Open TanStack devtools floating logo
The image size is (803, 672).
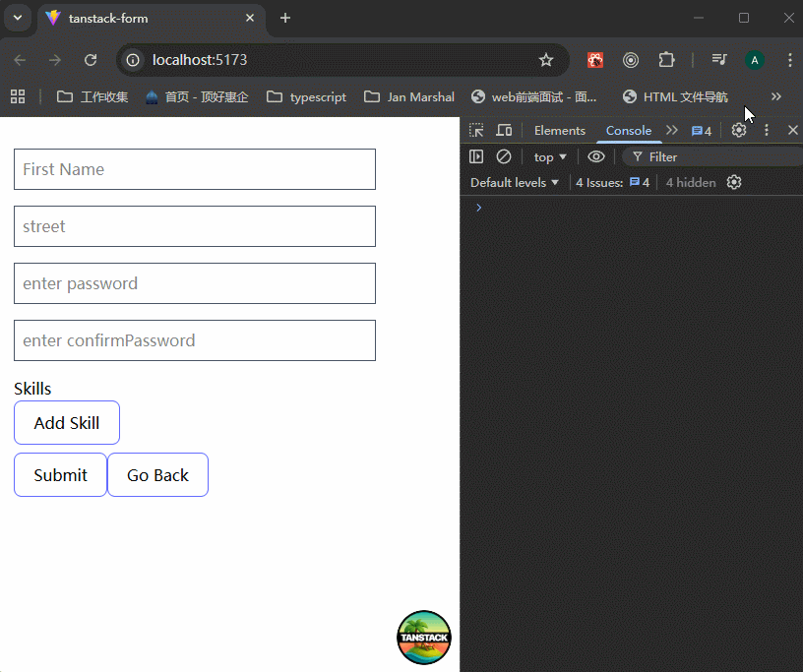tap(424, 637)
